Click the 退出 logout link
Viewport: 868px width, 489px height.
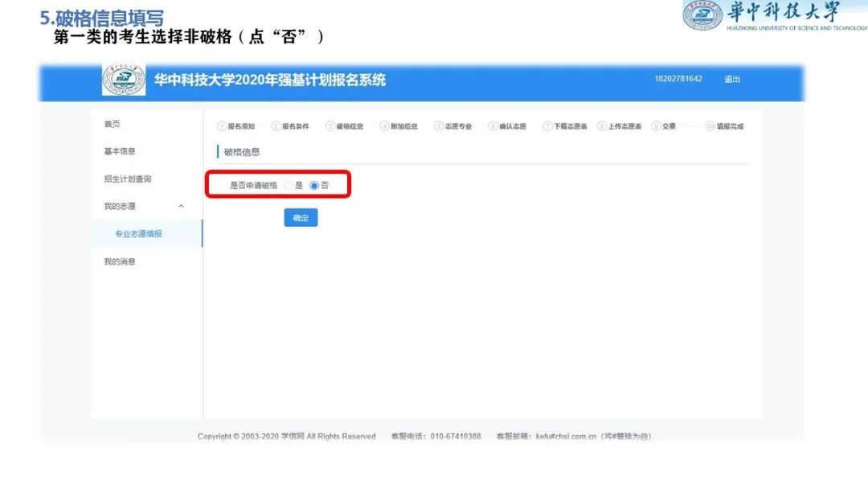pos(732,79)
